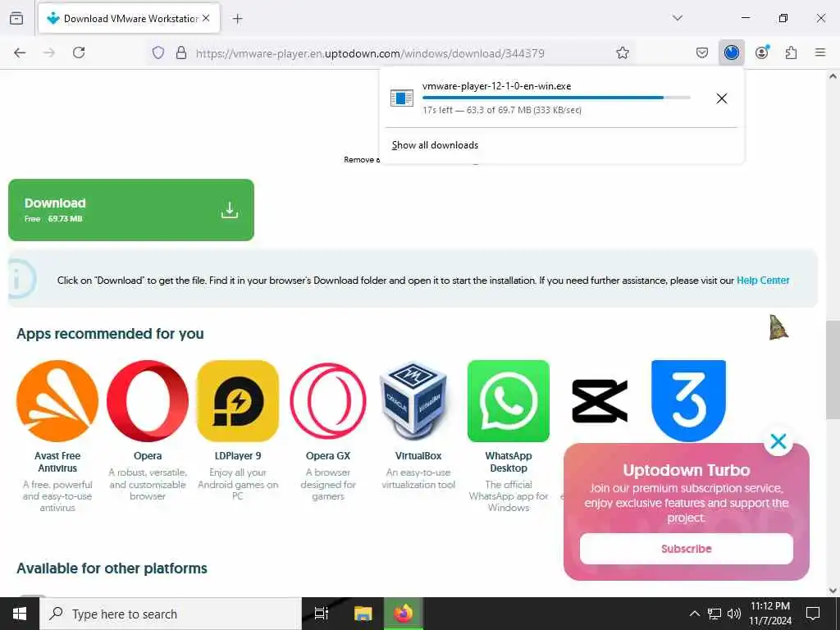This screenshot has height=630, width=840.
Task: Click the Firefox taskbar icon
Action: tap(404, 614)
